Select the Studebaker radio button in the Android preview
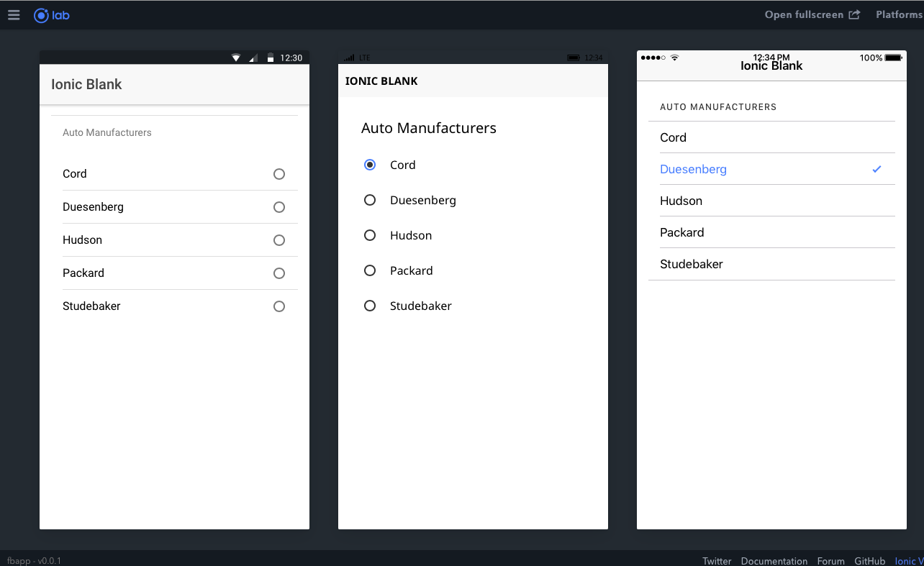 [x=279, y=306]
